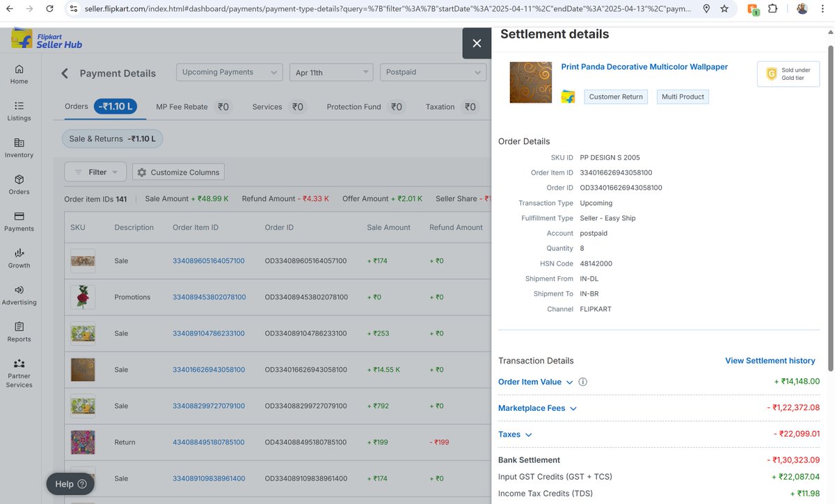The height and width of the screenshot is (504, 835).
Task: Switch to Protection Fund tab
Action: pyautogui.click(x=365, y=107)
